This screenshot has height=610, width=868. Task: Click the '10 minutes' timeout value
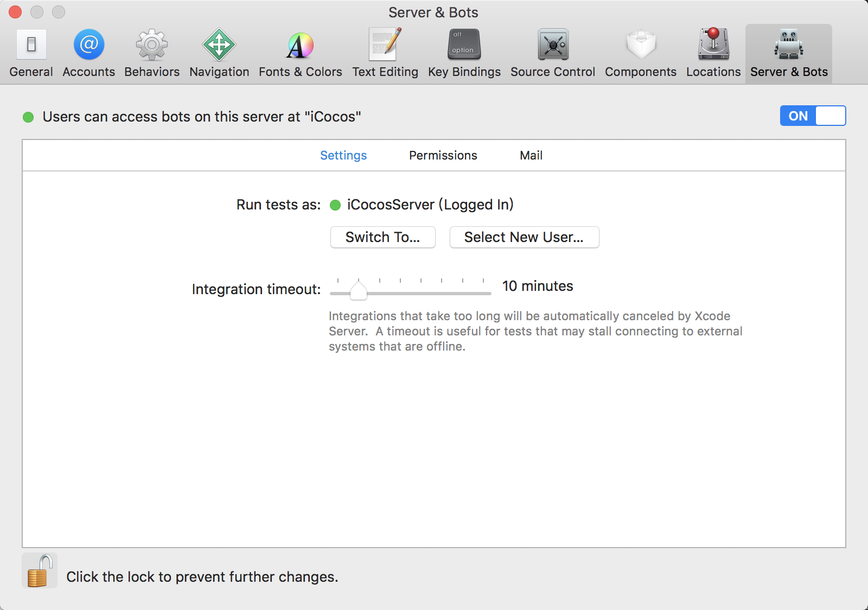tap(538, 286)
